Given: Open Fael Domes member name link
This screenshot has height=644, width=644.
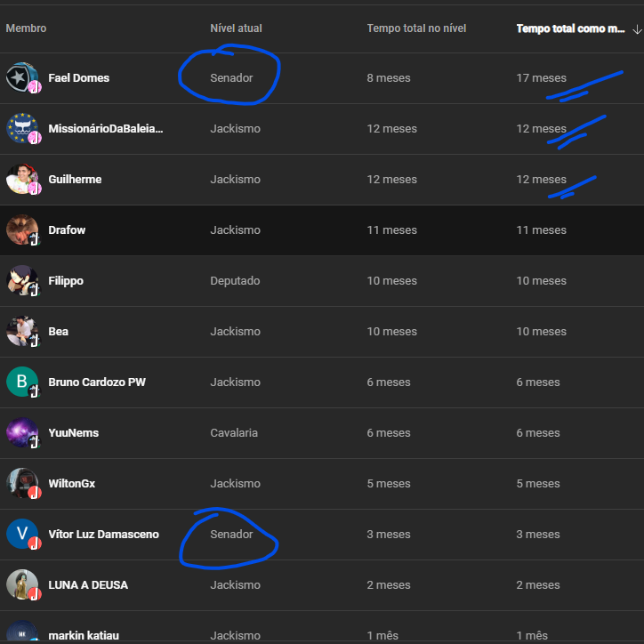Looking at the screenshot, I should pos(79,77).
